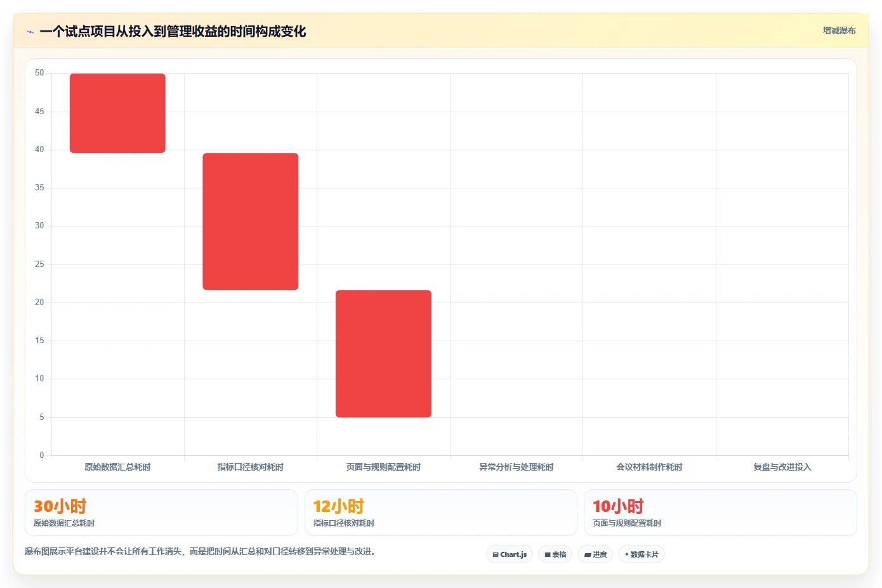The image size is (882, 588).
Task: Click the 10小时 value in the third card
Action: 618,506
